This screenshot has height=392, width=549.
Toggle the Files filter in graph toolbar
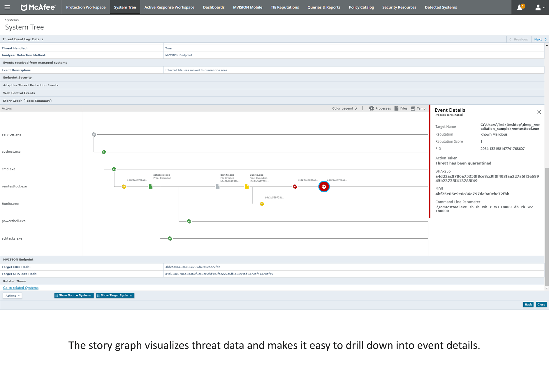(401, 108)
